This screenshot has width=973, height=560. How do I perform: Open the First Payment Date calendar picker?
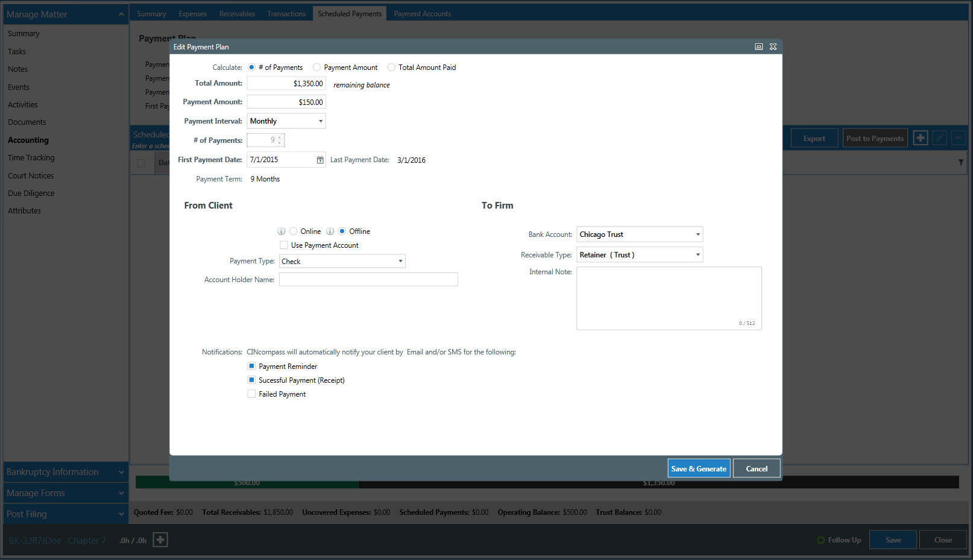tap(320, 160)
